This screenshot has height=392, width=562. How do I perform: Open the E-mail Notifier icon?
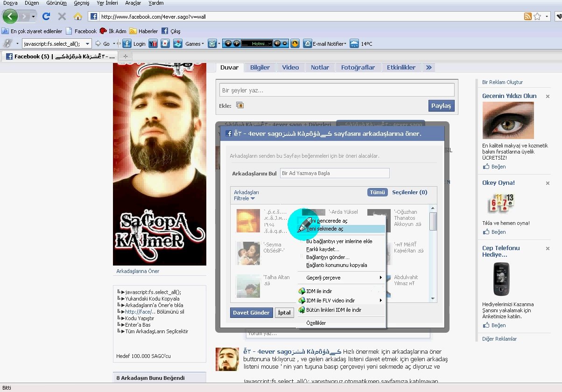(x=307, y=43)
